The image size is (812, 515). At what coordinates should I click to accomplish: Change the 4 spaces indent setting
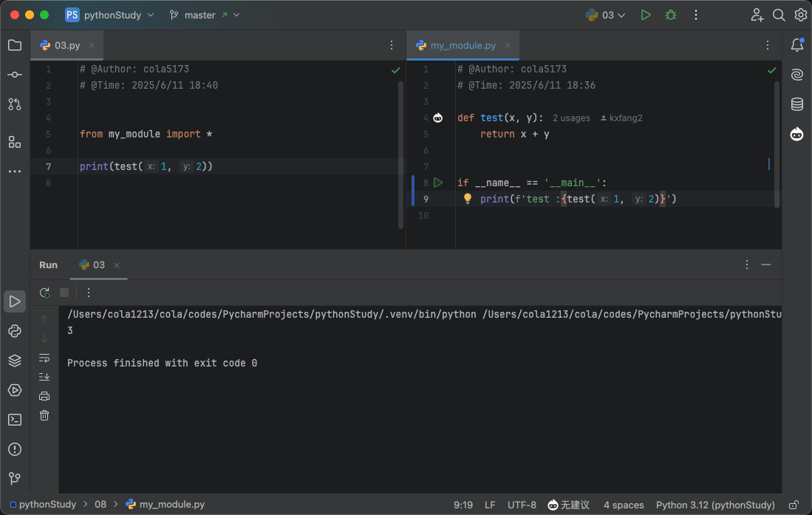[624, 505]
